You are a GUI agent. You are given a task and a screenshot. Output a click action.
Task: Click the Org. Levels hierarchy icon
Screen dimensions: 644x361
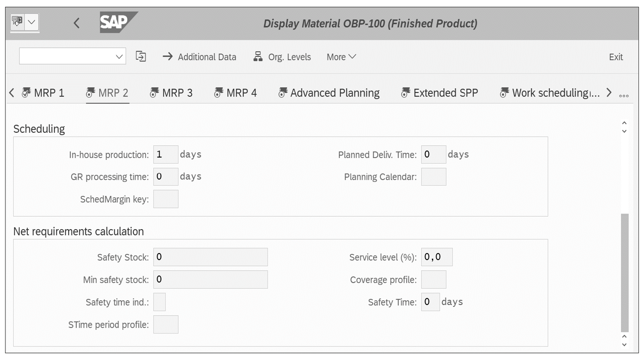pos(257,57)
